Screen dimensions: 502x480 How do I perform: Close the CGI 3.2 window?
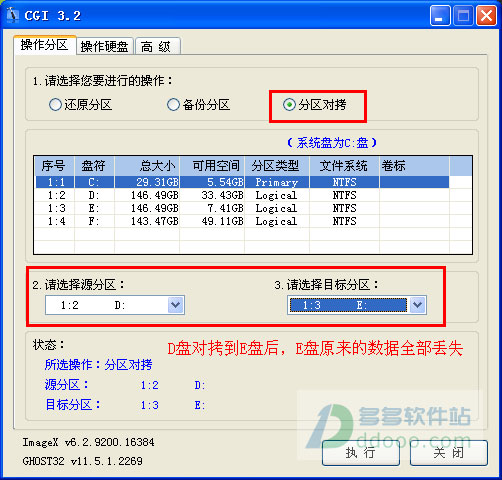(x=486, y=16)
